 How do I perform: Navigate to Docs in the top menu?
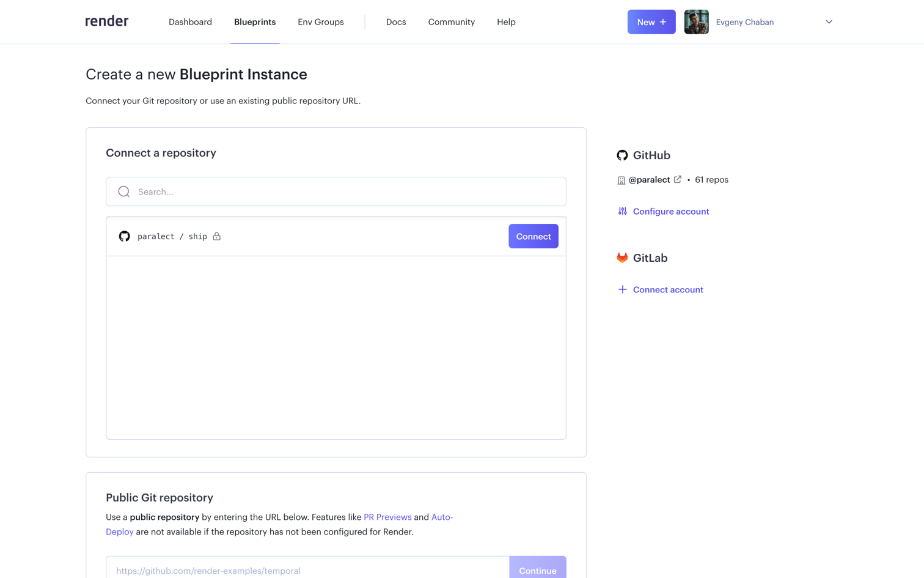pos(396,21)
